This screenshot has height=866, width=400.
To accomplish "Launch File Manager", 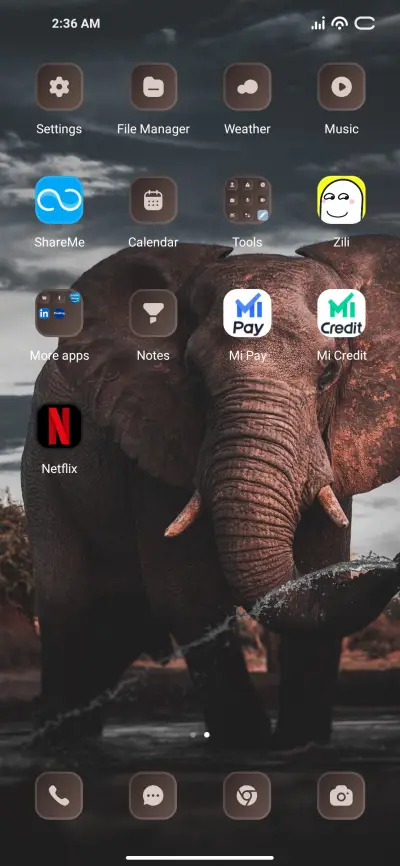I will [x=153, y=87].
